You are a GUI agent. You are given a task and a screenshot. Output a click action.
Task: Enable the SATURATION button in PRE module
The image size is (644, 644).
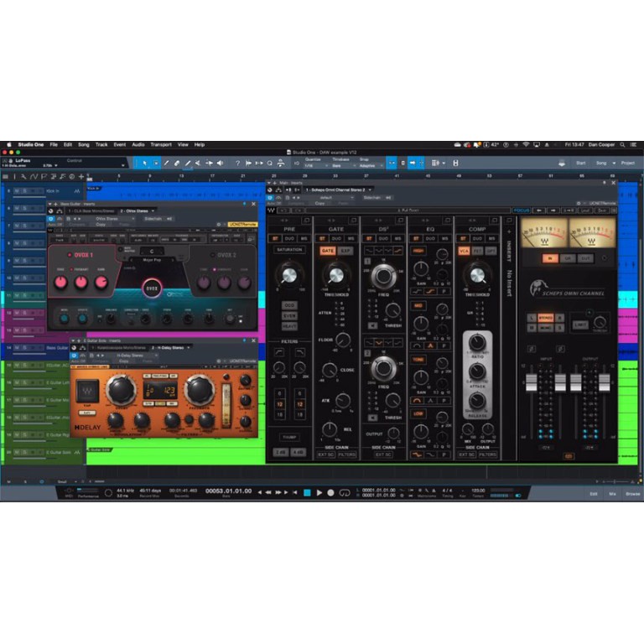click(x=289, y=250)
